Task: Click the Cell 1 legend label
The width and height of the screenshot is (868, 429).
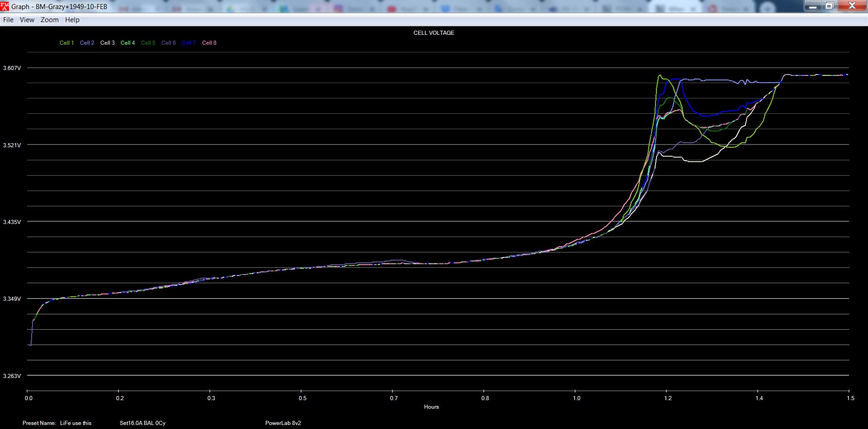Action: (x=66, y=43)
